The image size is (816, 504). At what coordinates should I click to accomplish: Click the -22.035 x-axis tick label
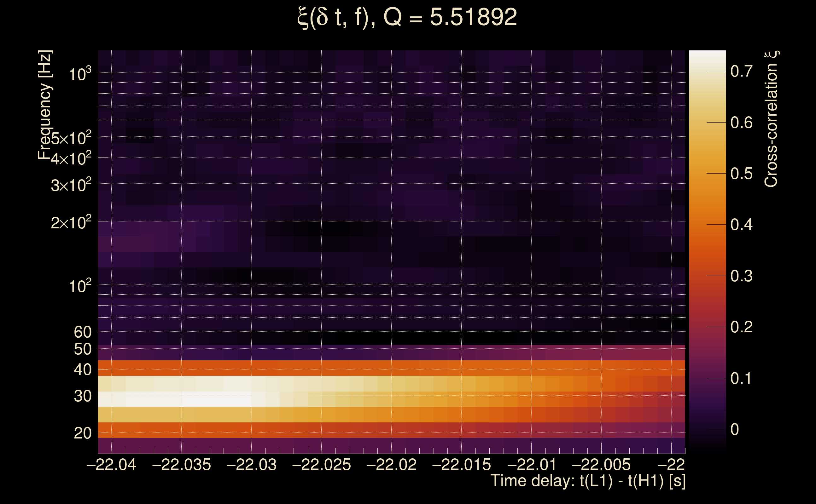click(x=182, y=465)
